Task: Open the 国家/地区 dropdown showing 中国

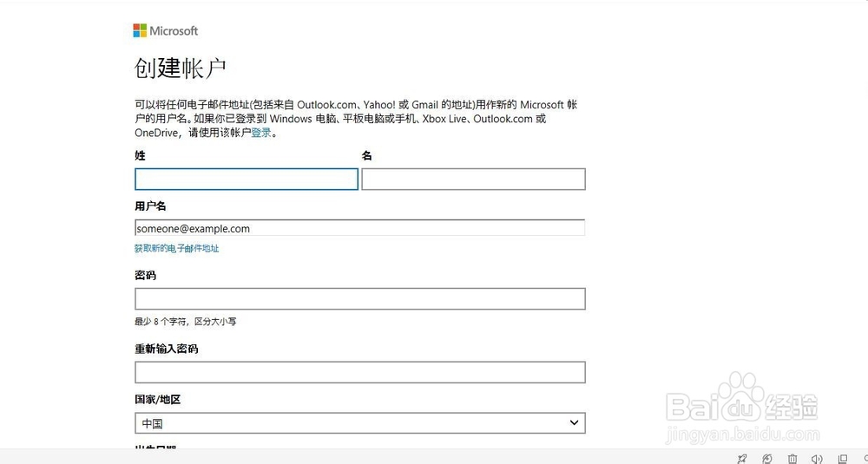Action: pos(360,423)
